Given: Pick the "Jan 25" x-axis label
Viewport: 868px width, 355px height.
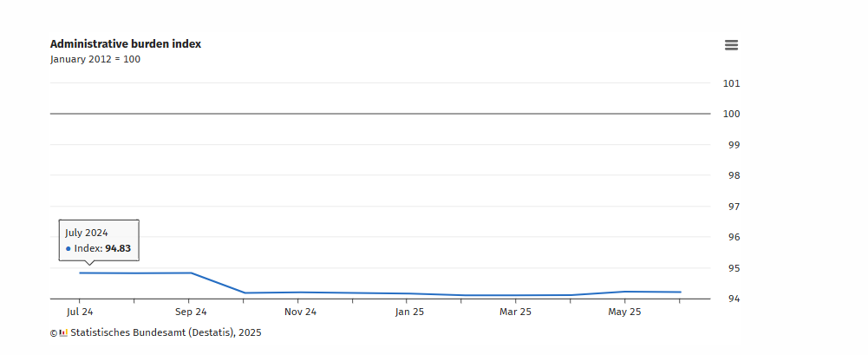Looking at the screenshot, I should 409,312.
